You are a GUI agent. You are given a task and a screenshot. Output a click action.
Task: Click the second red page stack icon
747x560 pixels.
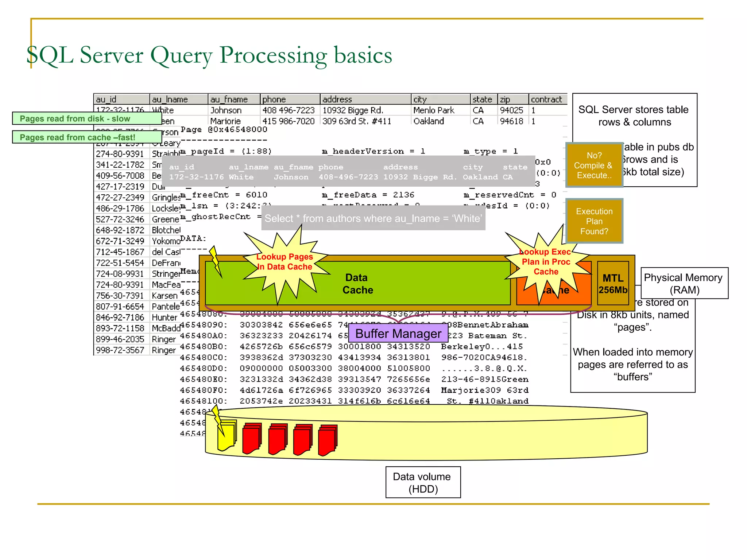coord(277,439)
